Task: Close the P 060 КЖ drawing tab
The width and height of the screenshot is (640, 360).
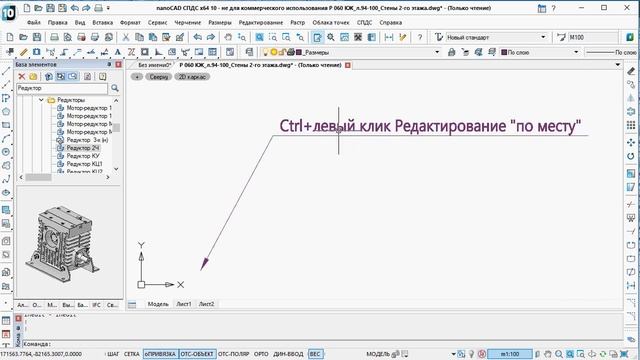Action: click(348, 65)
